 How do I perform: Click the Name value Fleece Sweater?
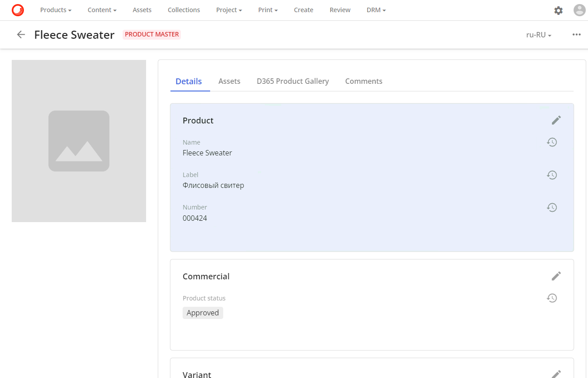pos(207,153)
